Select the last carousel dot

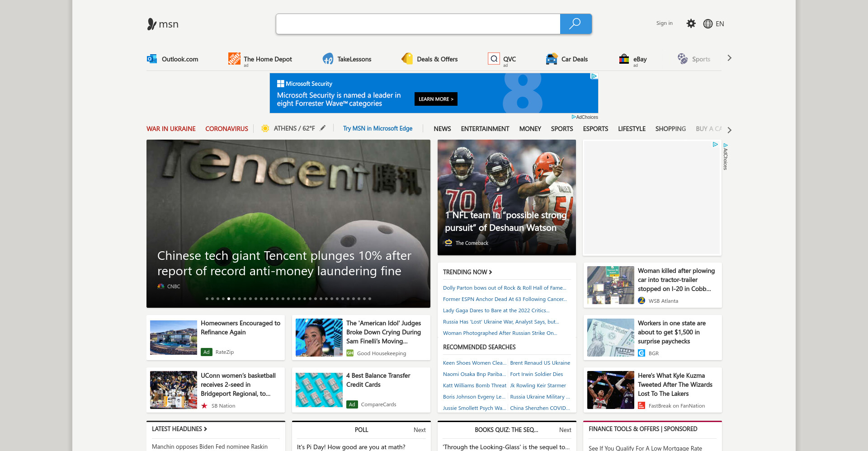370,299
